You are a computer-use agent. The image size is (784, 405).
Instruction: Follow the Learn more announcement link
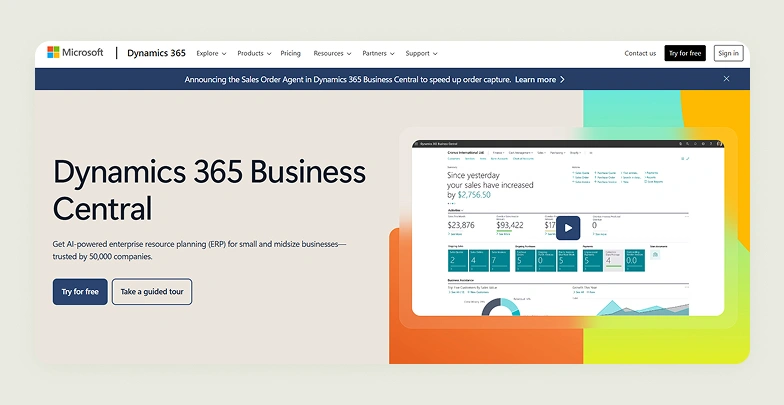click(x=540, y=80)
